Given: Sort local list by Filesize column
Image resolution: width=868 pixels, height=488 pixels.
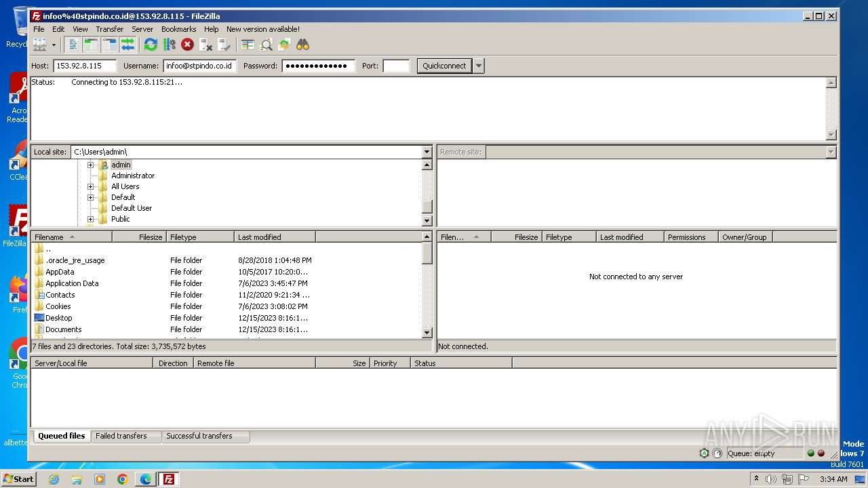Looking at the screenshot, I should click(x=139, y=237).
